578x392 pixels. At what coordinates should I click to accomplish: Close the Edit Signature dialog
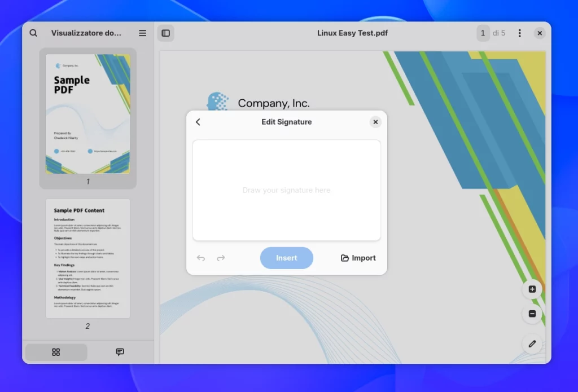[x=375, y=122]
